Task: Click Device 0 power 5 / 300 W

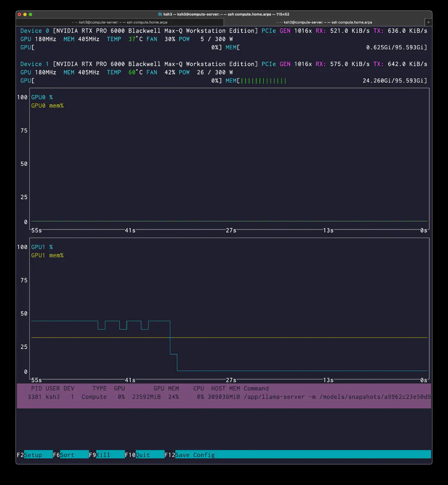Action: click(217, 39)
